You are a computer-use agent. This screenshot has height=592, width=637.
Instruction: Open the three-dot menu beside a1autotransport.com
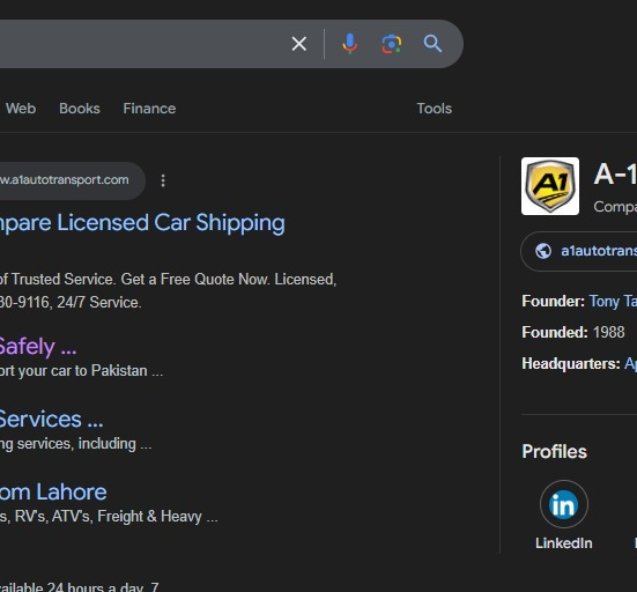tap(163, 181)
